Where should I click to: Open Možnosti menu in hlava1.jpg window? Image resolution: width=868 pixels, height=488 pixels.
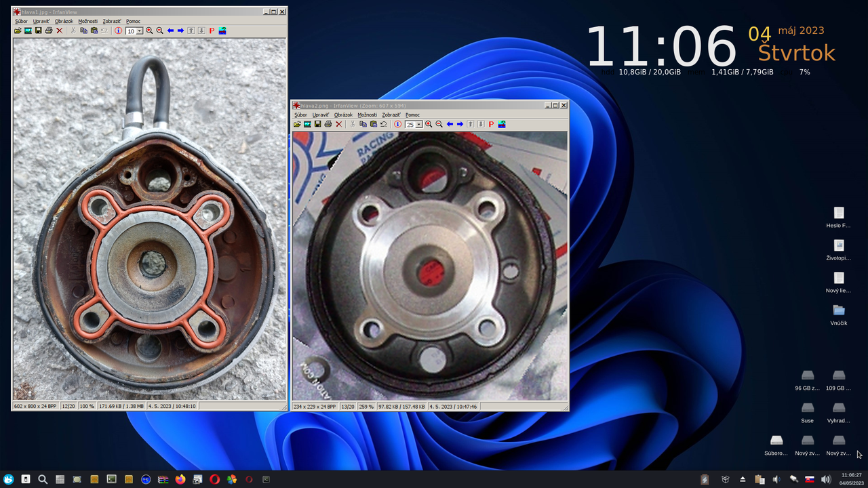(87, 21)
